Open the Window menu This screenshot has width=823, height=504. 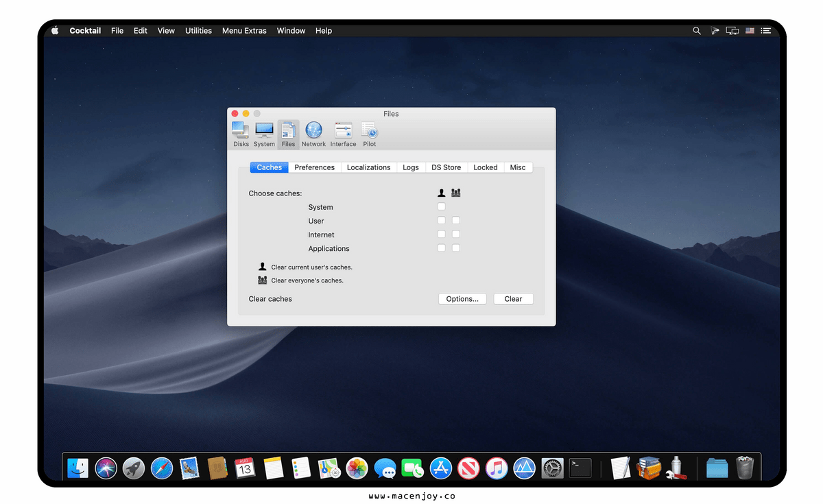[291, 31]
